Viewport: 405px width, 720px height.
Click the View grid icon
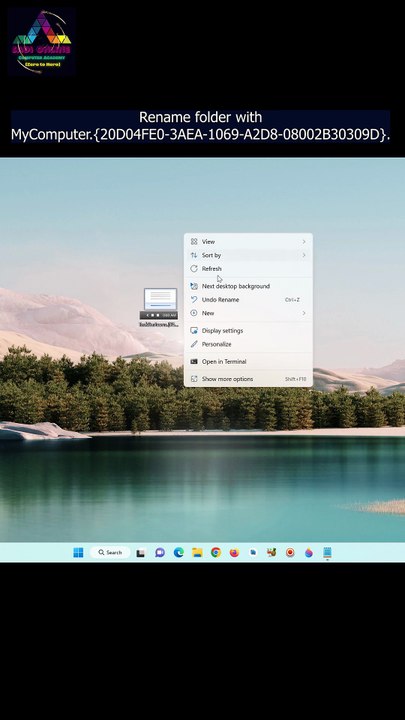point(194,242)
